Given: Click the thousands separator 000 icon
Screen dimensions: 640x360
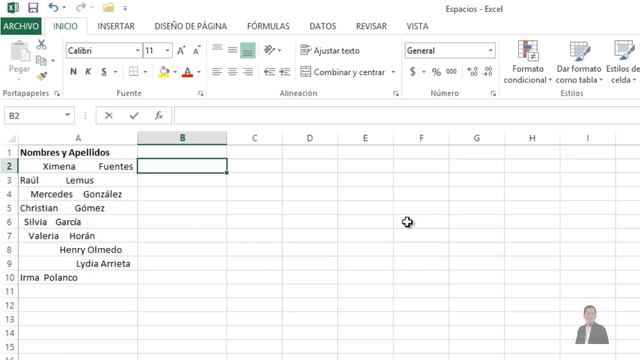Looking at the screenshot, I should click(x=451, y=72).
